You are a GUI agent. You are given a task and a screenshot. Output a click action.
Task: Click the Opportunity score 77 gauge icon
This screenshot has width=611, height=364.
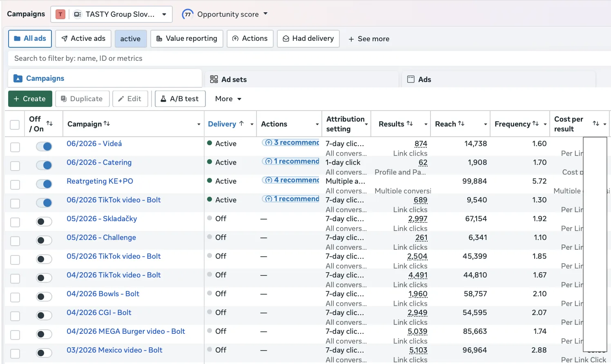[x=187, y=14]
